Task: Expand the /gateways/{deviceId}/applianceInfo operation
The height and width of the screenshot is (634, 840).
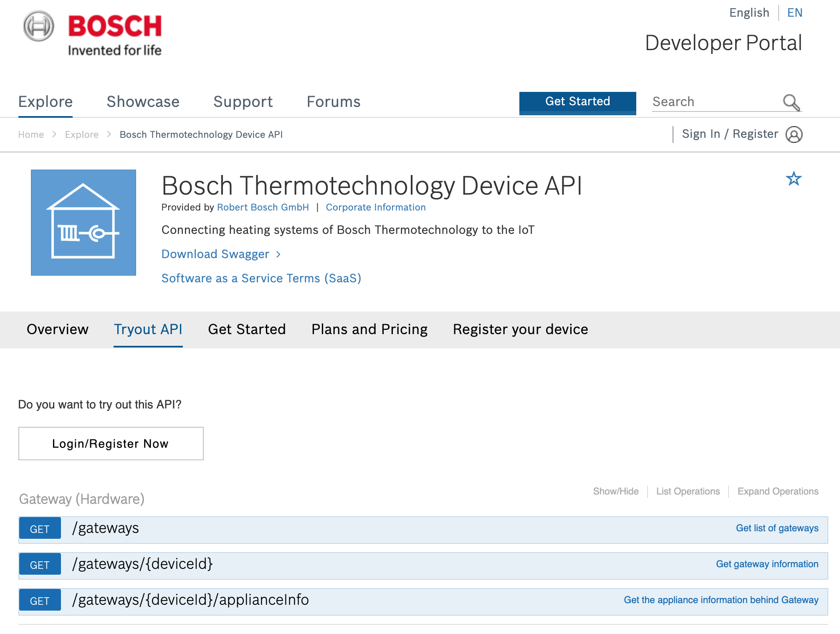Action: [x=190, y=600]
